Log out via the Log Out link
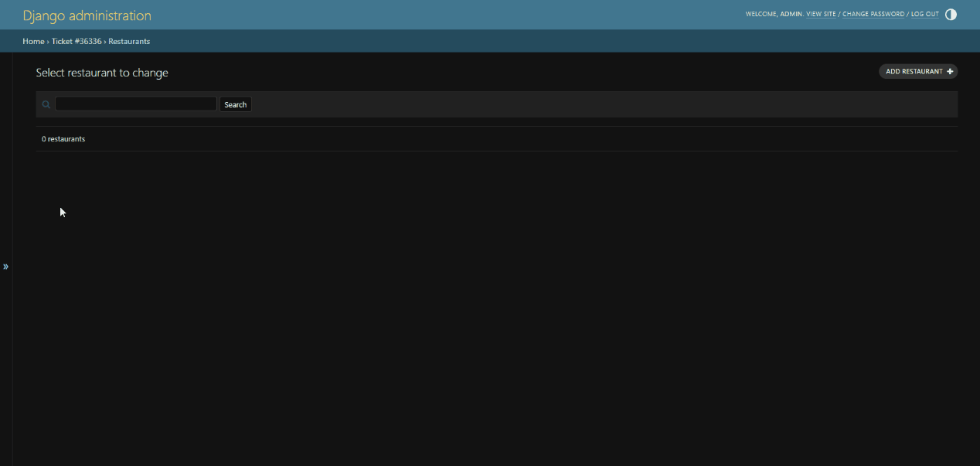The width and height of the screenshot is (980, 466). [925, 15]
